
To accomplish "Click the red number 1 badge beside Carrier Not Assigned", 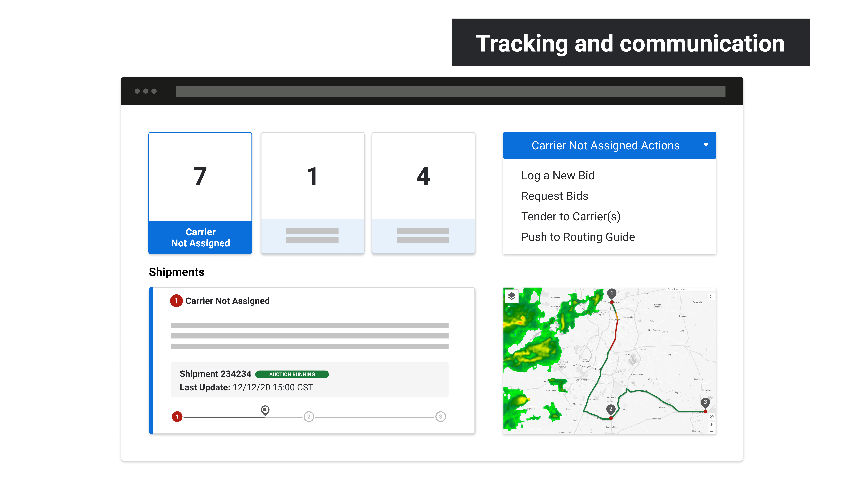I will [x=176, y=301].
